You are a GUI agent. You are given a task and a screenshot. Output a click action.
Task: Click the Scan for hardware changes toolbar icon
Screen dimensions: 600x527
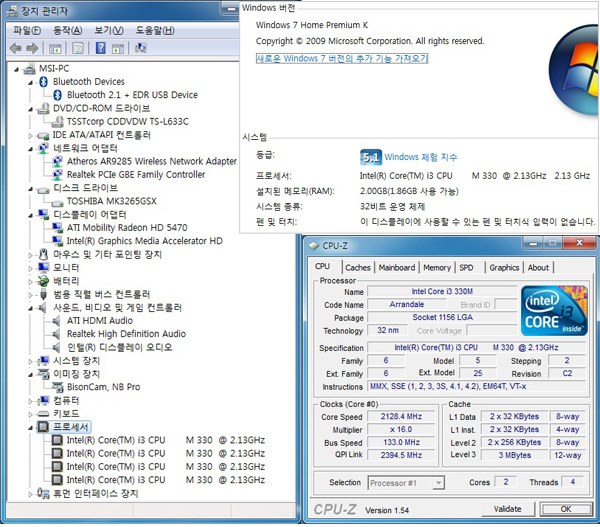point(140,48)
